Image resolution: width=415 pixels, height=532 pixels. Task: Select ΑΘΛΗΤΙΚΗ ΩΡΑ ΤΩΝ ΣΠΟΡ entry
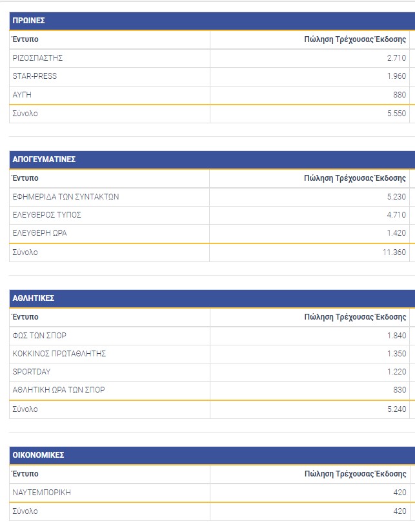coord(59,390)
